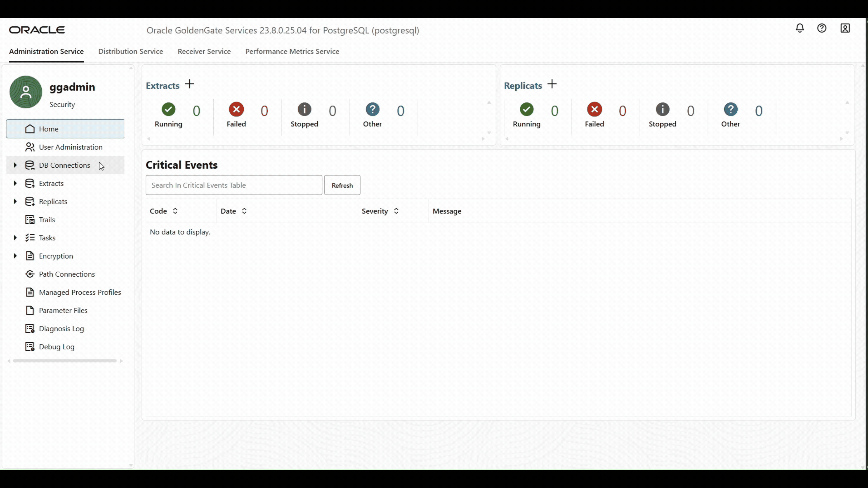Open the Performance Metrics Service tab
This screenshot has height=488, width=868.
[292, 51]
